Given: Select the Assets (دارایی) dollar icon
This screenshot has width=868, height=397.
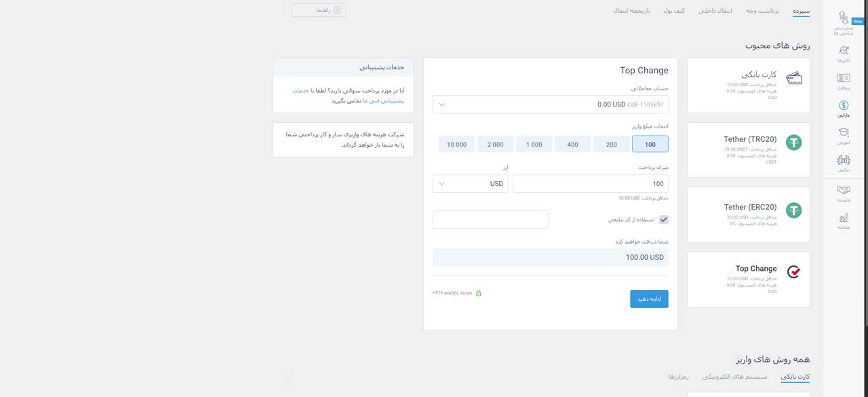Looking at the screenshot, I should click(x=843, y=105).
